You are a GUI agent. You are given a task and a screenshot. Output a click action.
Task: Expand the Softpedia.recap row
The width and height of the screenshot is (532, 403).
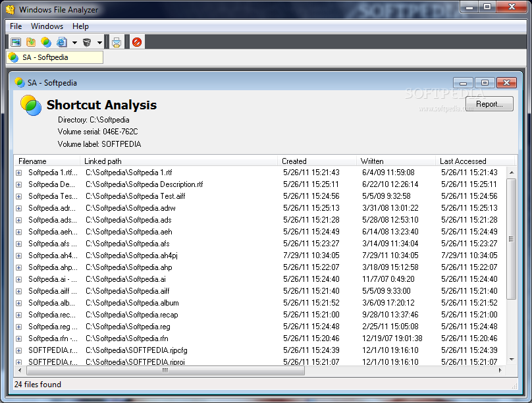[x=19, y=315]
